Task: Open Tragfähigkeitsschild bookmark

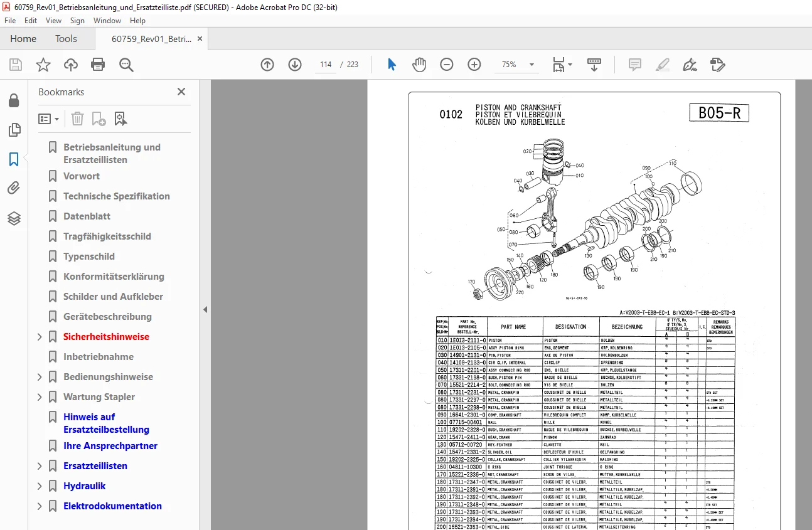Action: coord(107,236)
